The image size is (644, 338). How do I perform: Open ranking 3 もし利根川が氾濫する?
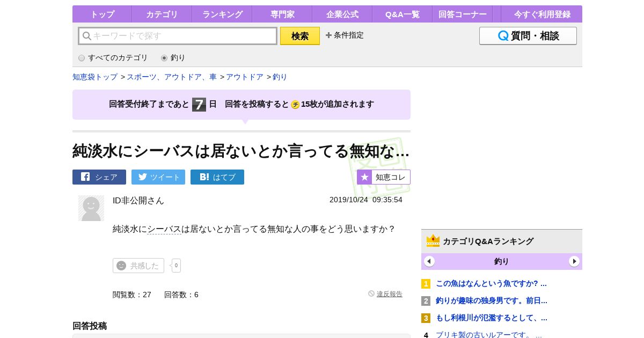point(492,318)
